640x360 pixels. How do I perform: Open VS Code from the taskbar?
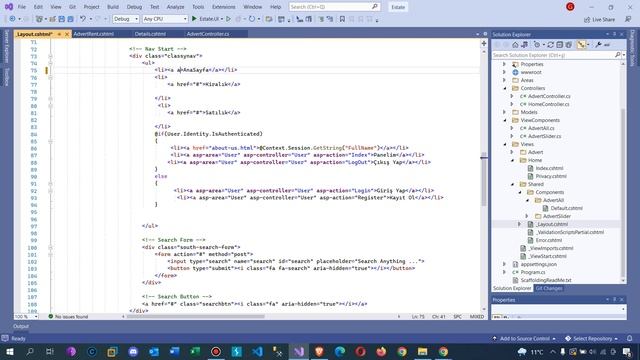(x=257, y=351)
